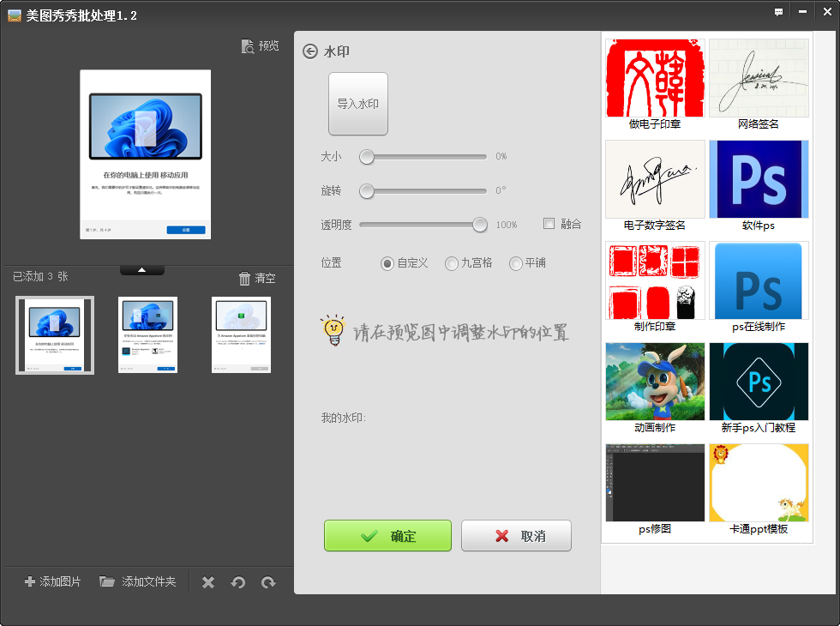Screen dimensions: 840x626
Task: Cancel with the 取消 button
Action: click(516, 535)
